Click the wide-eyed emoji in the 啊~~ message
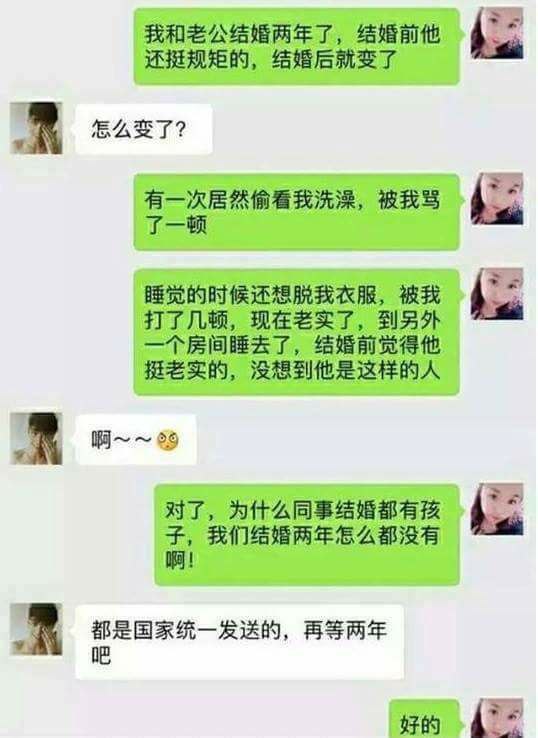This screenshot has height=738, width=538. 168,441
